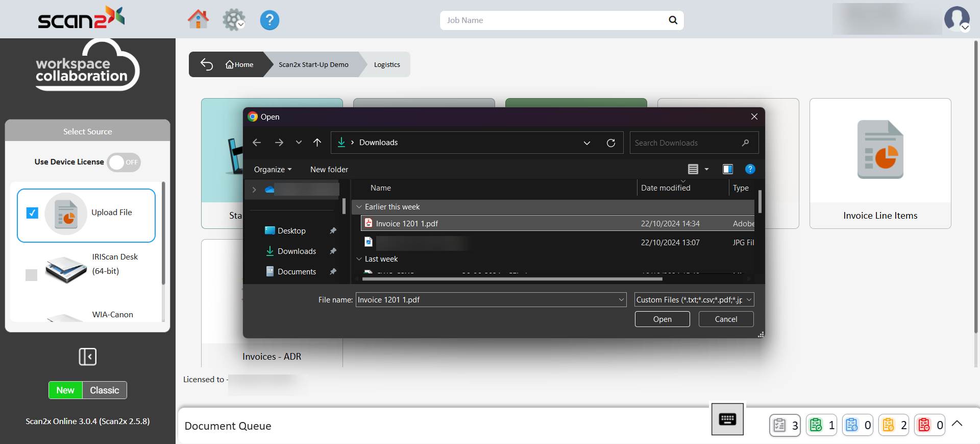Screen dimensions: 980x444
Task: Click the green document queue status icon
Action: point(816,425)
